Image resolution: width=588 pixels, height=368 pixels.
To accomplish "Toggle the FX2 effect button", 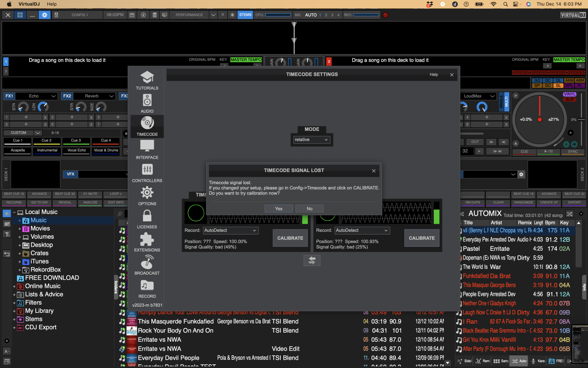I will click(67, 96).
